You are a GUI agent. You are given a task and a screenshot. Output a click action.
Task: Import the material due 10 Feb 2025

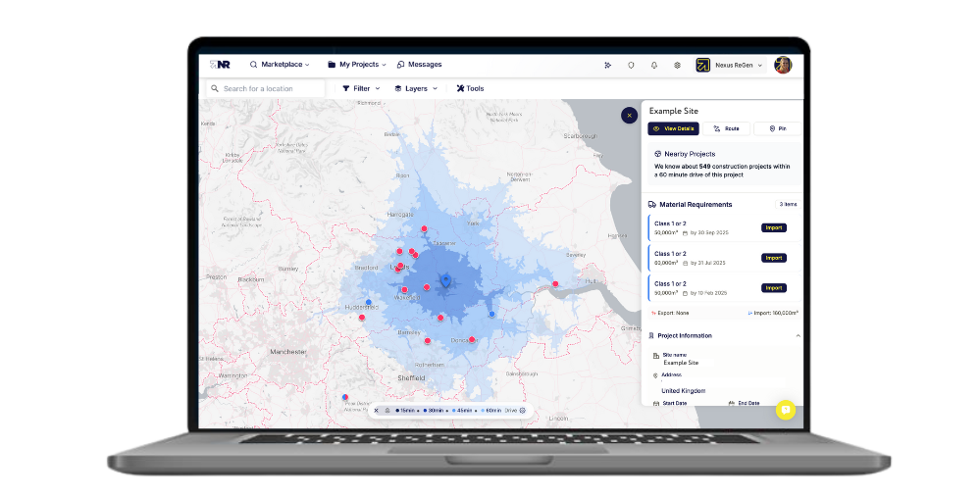pos(774,288)
